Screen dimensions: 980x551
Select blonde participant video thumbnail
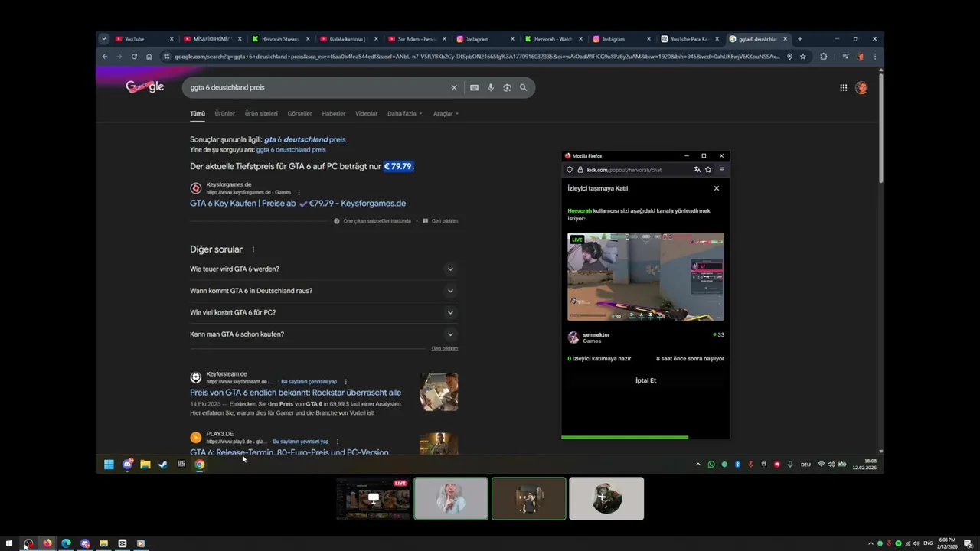pos(451,498)
